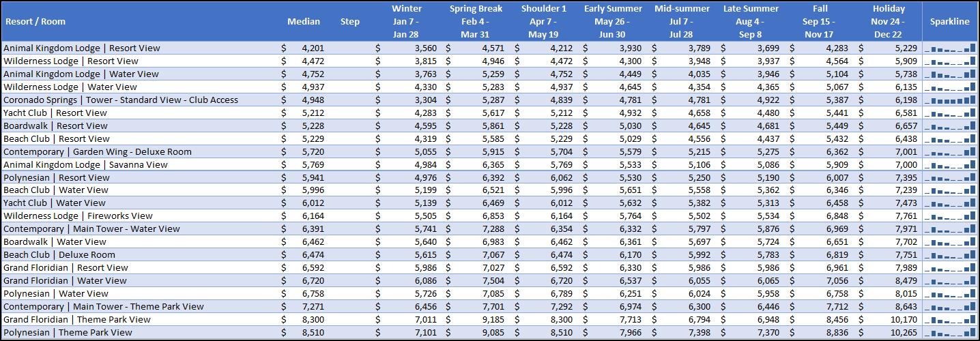Click median value 8,510
This screenshot has width=980, height=341.
pos(313,332)
